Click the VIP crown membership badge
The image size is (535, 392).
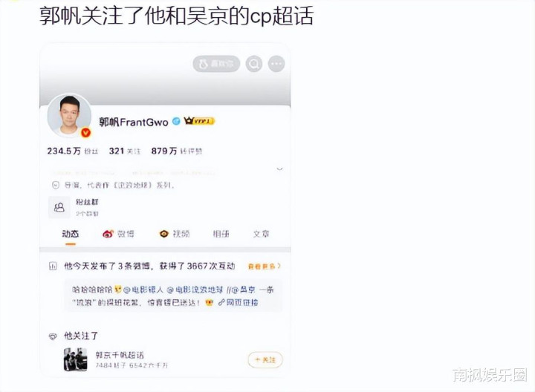point(199,121)
